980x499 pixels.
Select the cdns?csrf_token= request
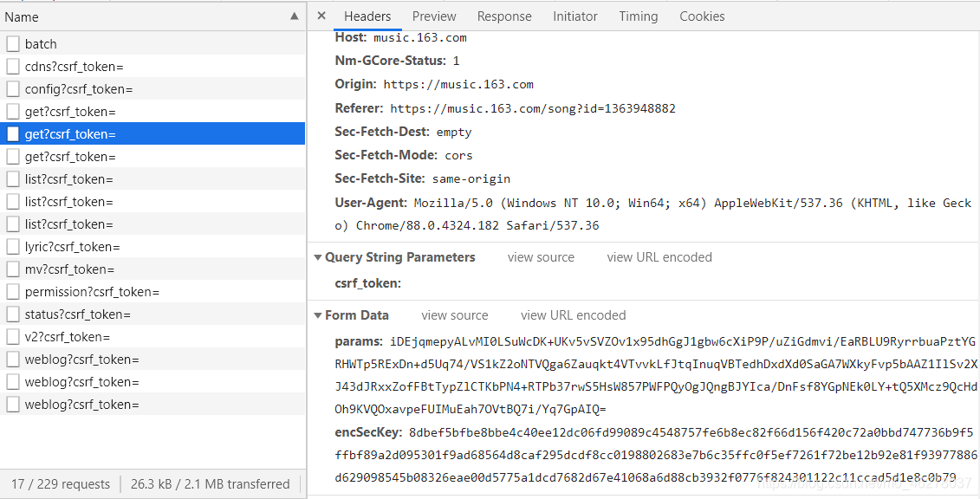153,66
